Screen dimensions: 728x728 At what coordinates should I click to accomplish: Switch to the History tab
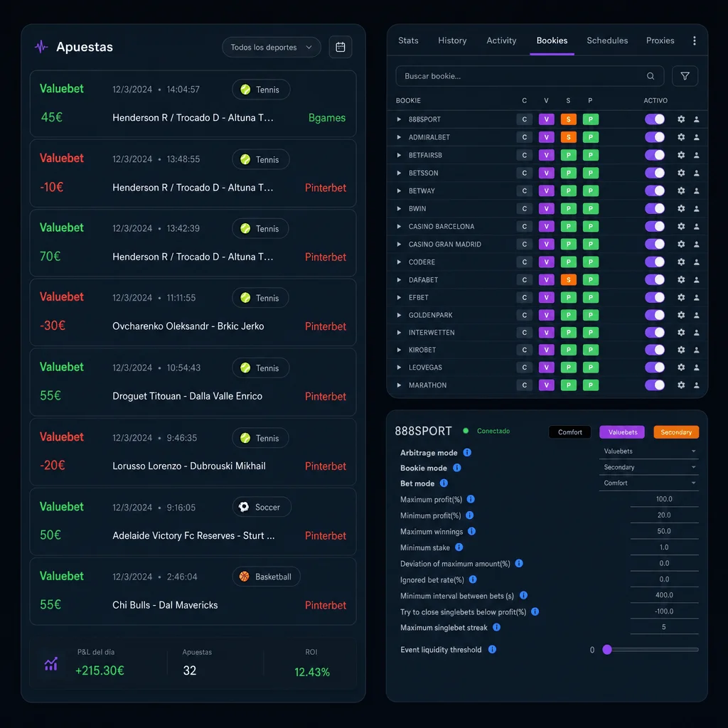452,41
